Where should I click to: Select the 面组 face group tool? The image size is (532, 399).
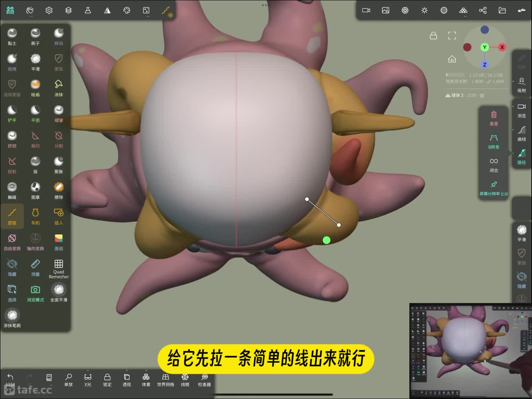coord(59,242)
